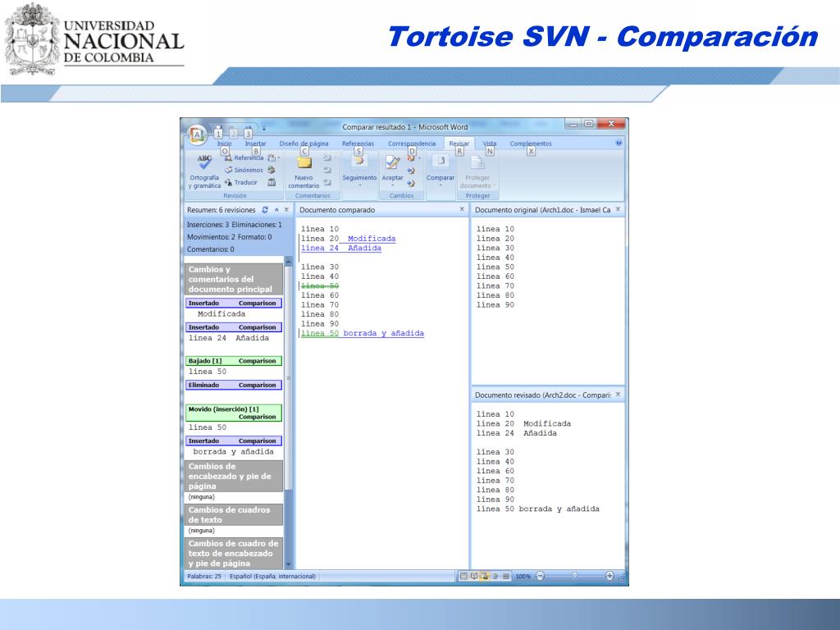840x630 pixels.
Task: Select the 'Bajado [1]' revision header
Action: click(x=234, y=361)
